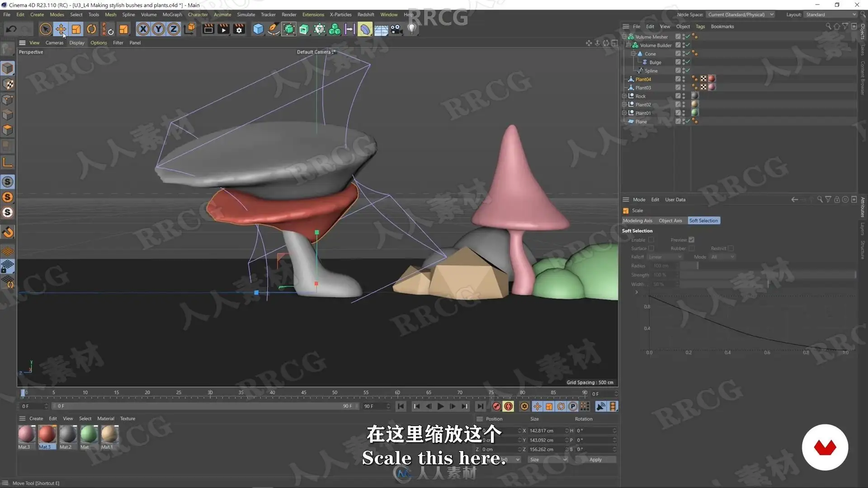
Task: Open the Size mode dropdown in coordinates
Action: click(x=548, y=460)
